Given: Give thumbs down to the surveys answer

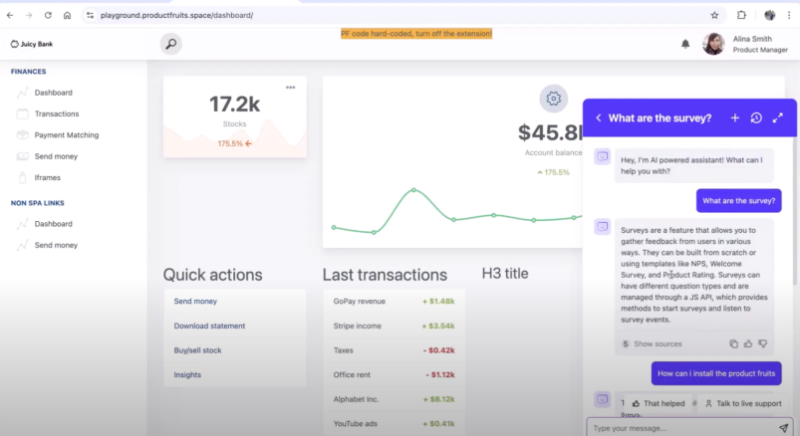Looking at the screenshot, I should click(x=763, y=344).
